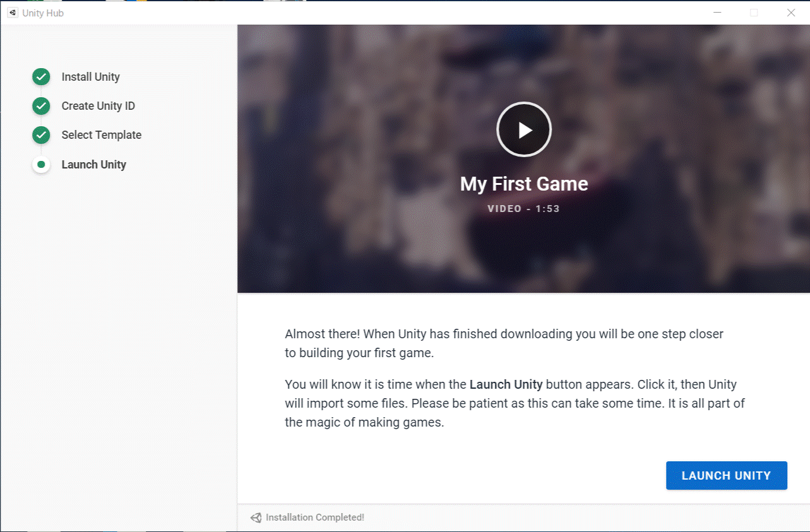
Task: Click the Unity icon in the status bar
Action: pos(256,517)
